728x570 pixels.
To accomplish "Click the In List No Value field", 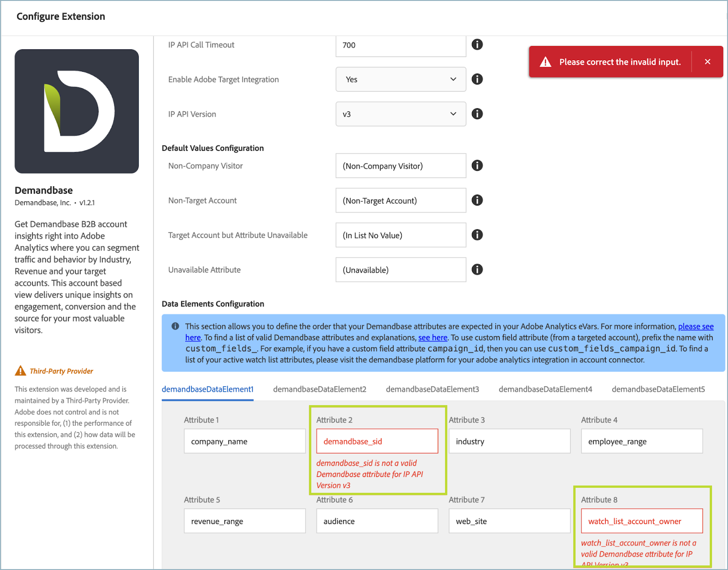I will 401,235.
